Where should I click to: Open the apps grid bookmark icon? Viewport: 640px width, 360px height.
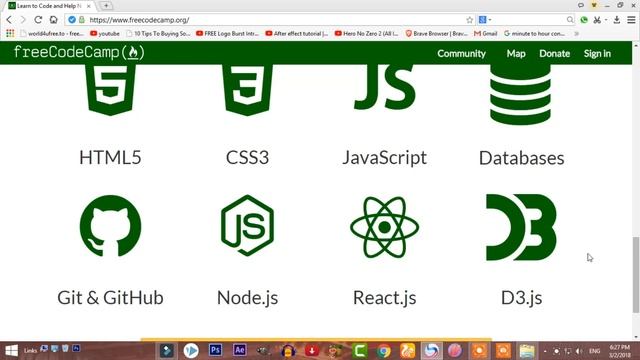(x=10, y=33)
